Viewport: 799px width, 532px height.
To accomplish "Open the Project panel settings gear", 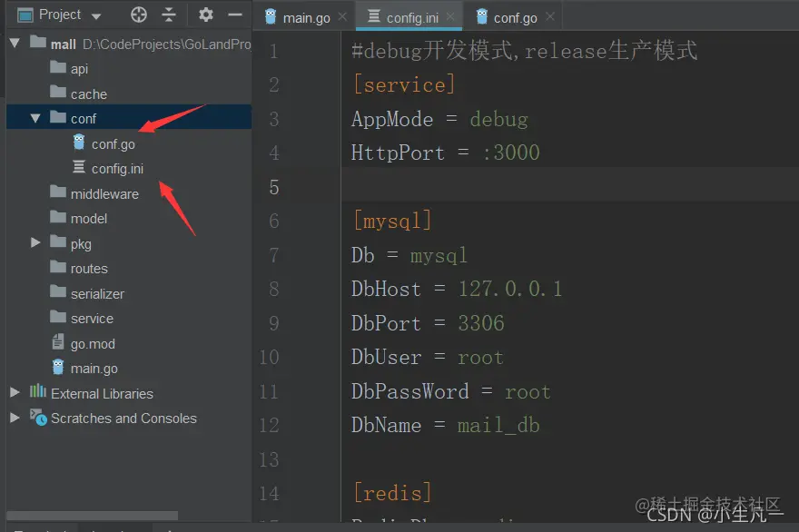I will [x=206, y=15].
